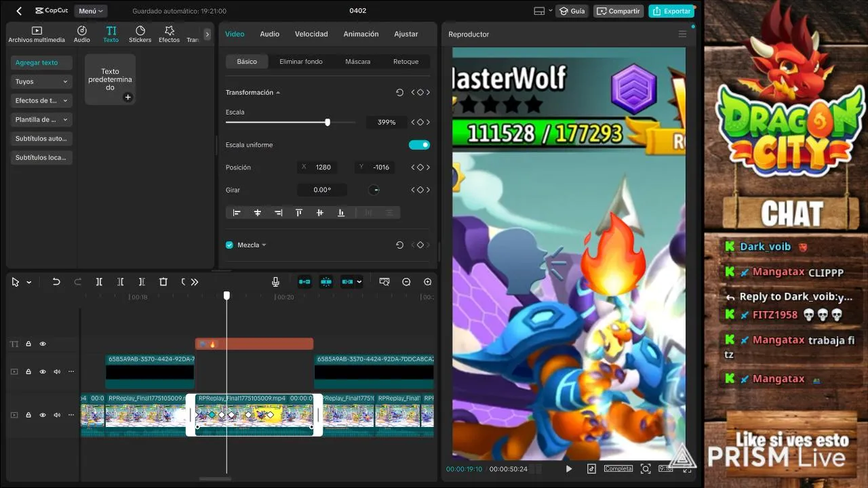Open Archivos multimedia panel
This screenshot has width=868, height=488.
tap(37, 35)
